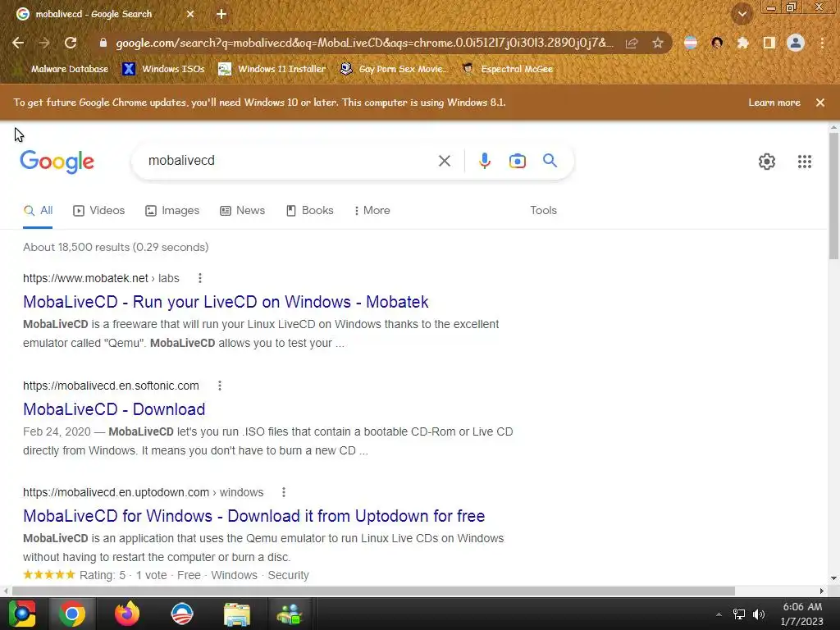
Task: Open options for the mobatek.net result
Action: (x=200, y=278)
